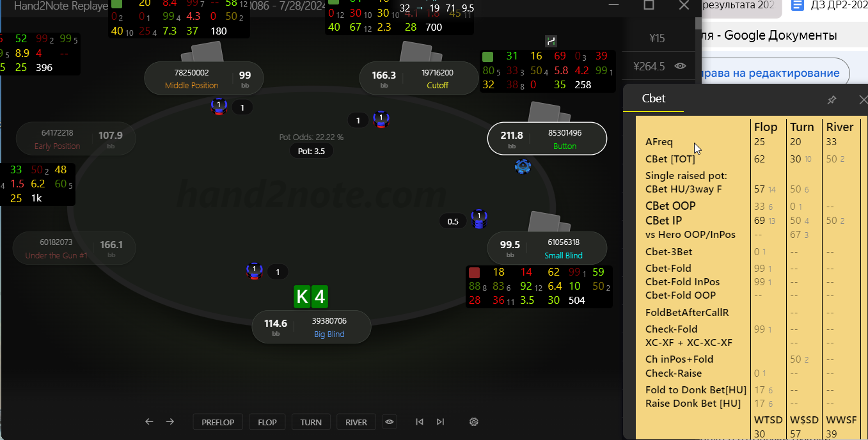Click Button's face-down hole cards
868x440 pixels.
(x=548, y=112)
